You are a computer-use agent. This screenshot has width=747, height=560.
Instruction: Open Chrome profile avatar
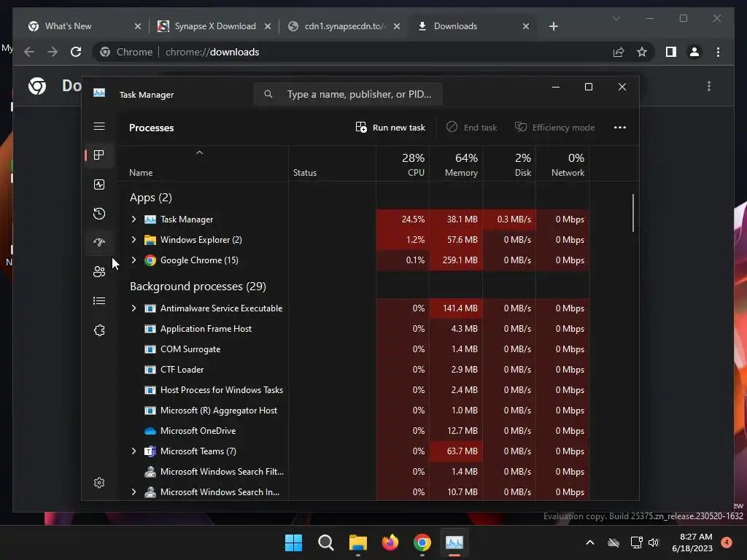coord(694,52)
